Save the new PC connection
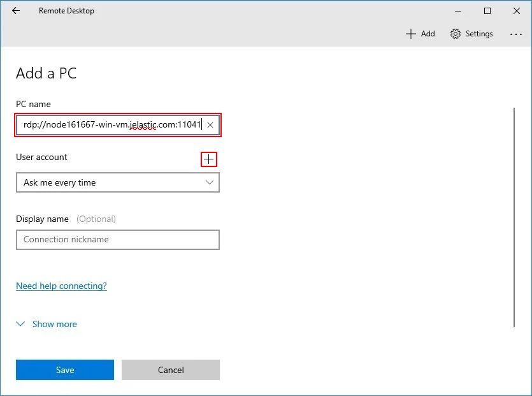Image resolution: width=532 pixels, height=396 pixels. point(65,370)
